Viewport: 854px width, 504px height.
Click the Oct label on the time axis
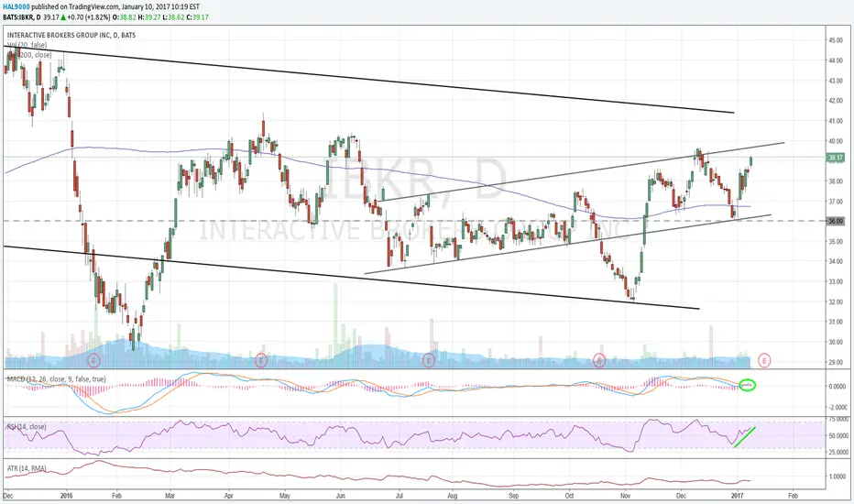coord(570,496)
